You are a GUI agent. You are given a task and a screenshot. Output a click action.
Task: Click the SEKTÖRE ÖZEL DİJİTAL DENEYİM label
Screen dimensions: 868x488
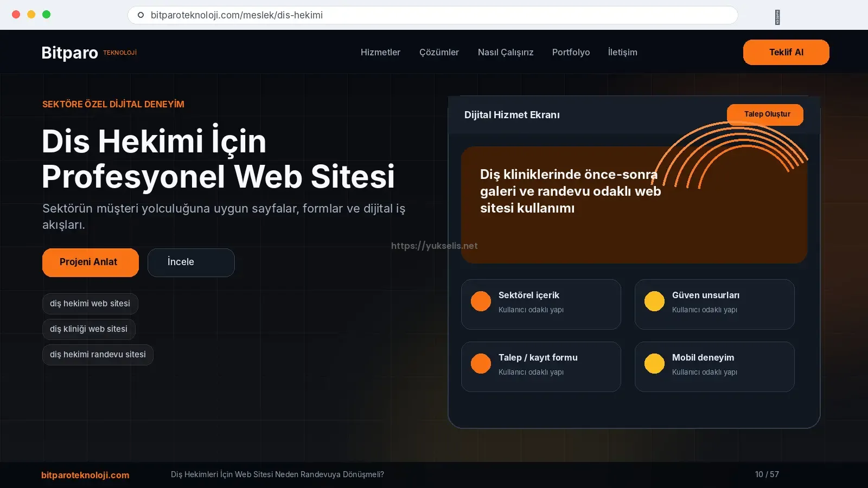pyautogui.click(x=113, y=104)
